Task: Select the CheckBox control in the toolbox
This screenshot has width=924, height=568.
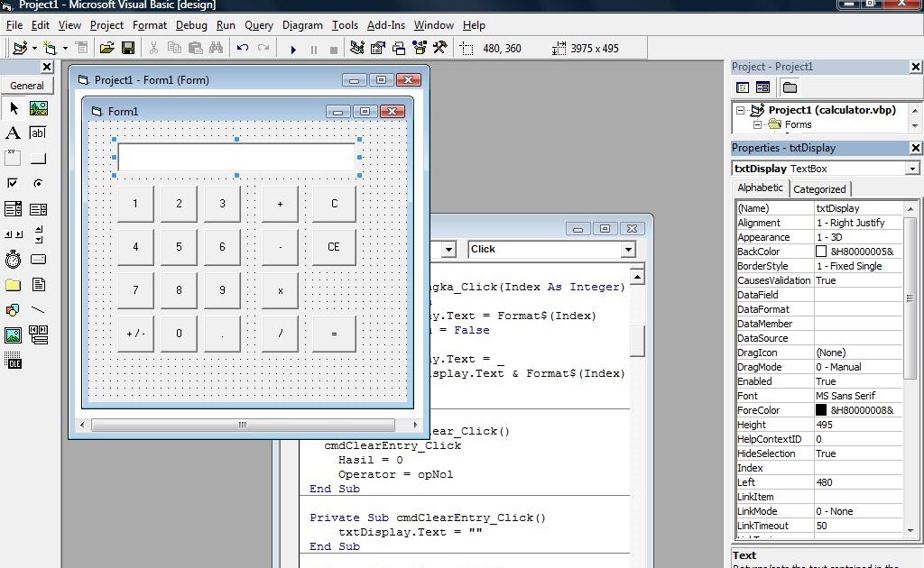Action: point(13,183)
